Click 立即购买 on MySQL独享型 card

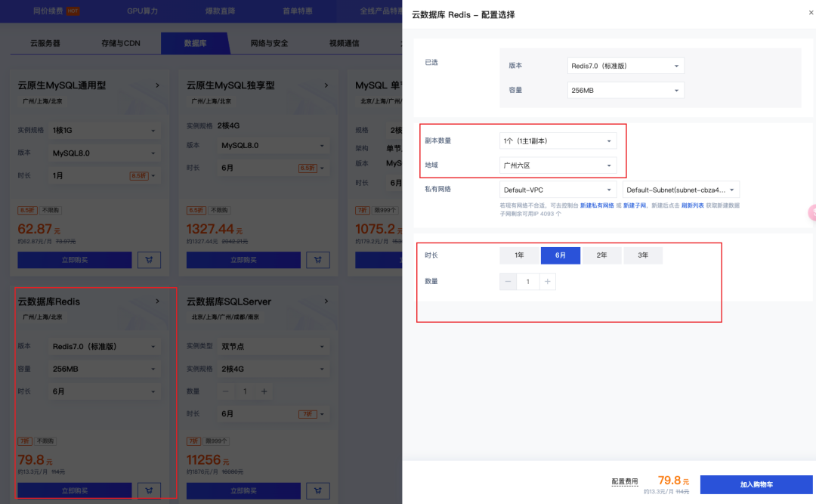click(243, 260)
